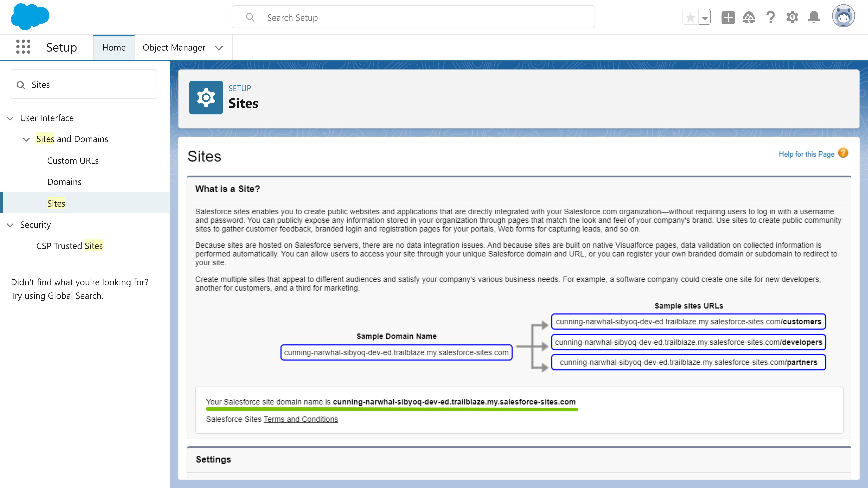
Task: Click the Sample Domain Name heading
Action: [x=396, y=336]
